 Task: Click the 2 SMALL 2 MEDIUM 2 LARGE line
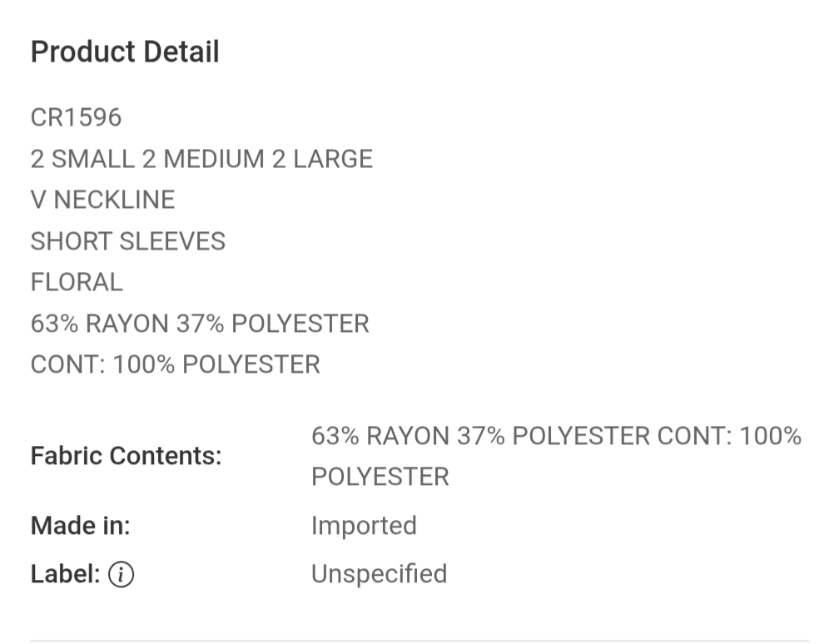click(201, 159)
